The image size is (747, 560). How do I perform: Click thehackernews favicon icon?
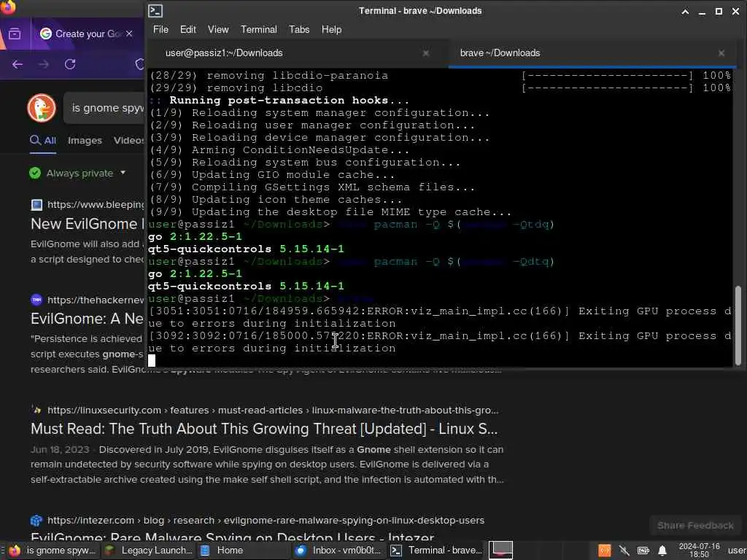(x=36, y=300)
